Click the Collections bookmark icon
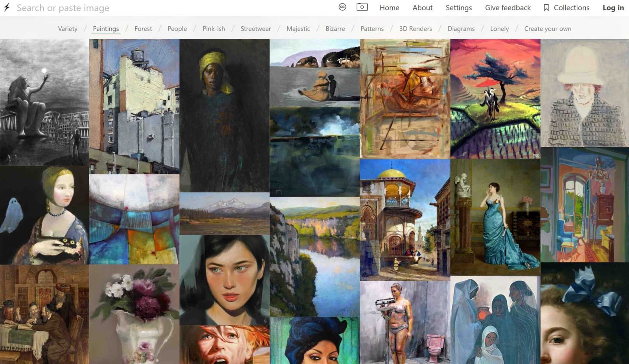Viewport: 629px width, 364px height. [x=546, y=8]
